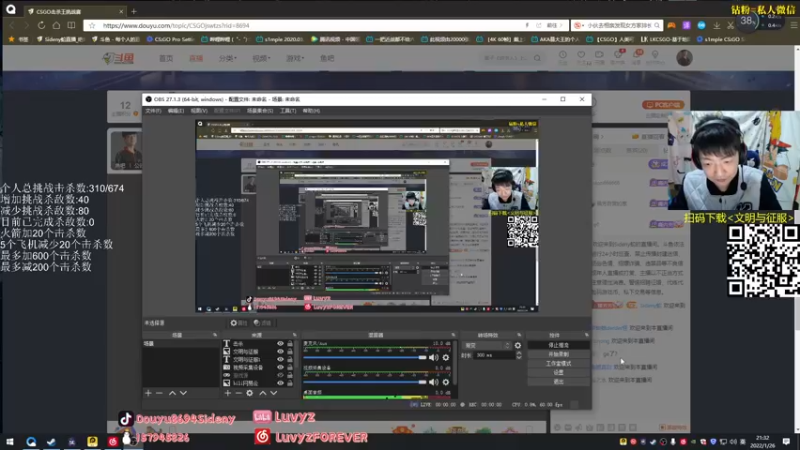
Task: Adjust second mixer channel volume slider
Action: point(365,382)
